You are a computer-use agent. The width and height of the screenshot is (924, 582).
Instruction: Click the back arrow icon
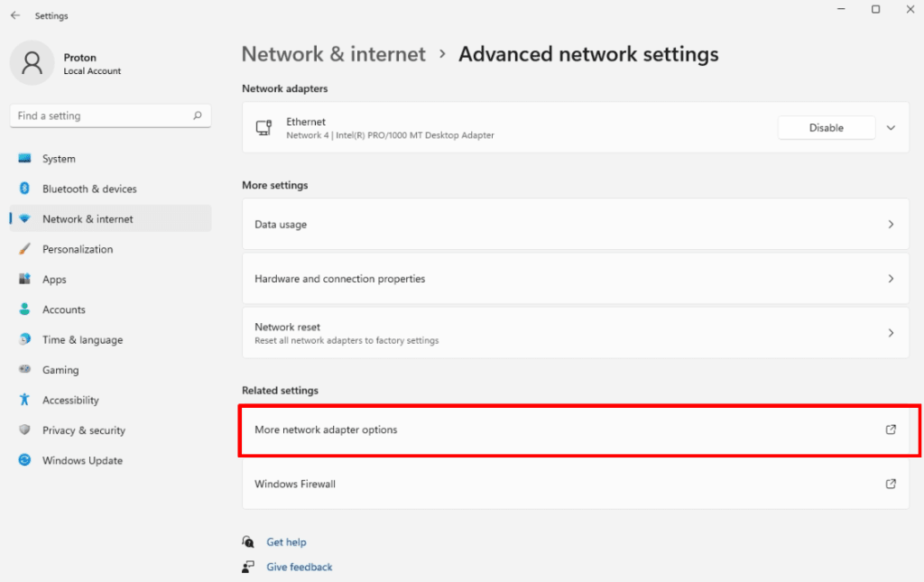[x=15, y=15]
